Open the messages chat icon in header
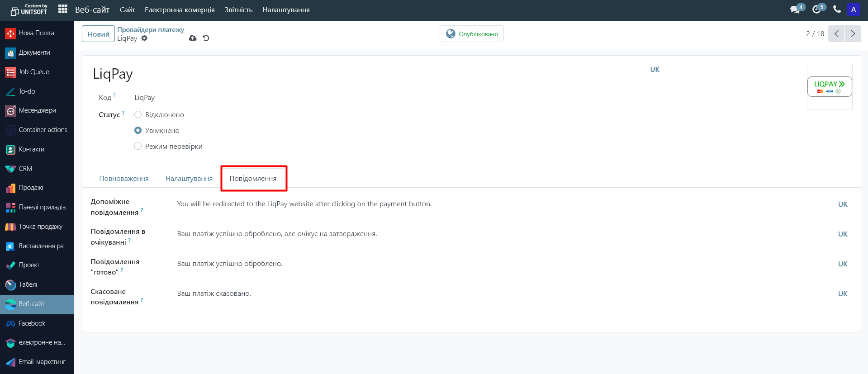The width and height of the screenshot is (868, 374). tap(795, 9)
